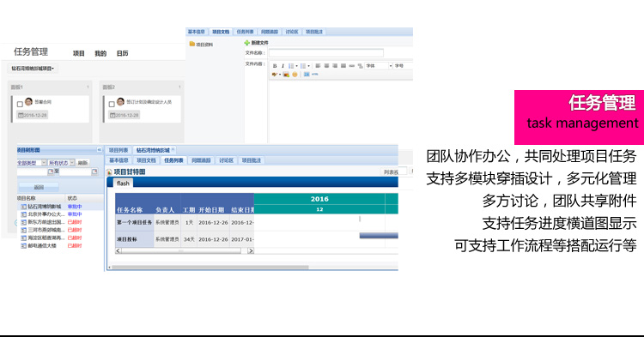Select the 问题追踪 tab in the Gantt window
644x337 pixels.
201,160
